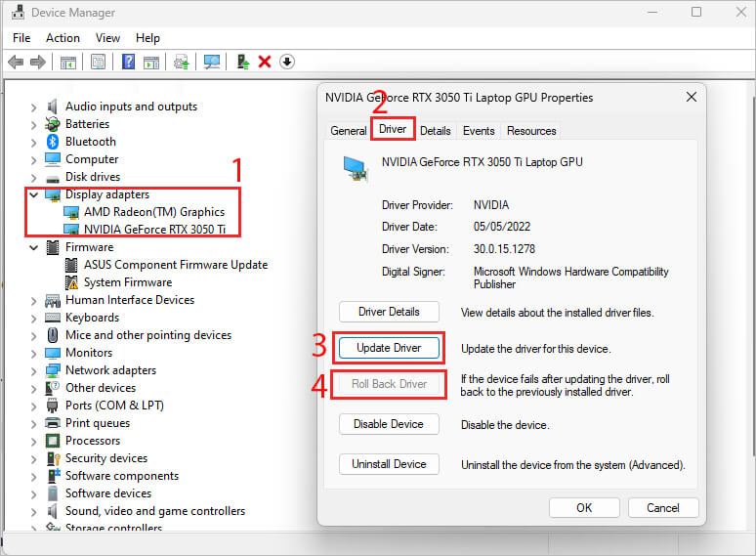Select NVIDIA GeForce RTX 3050 Ti device
This screenshot has height=556, width=756.
click(x=154, y=229)
